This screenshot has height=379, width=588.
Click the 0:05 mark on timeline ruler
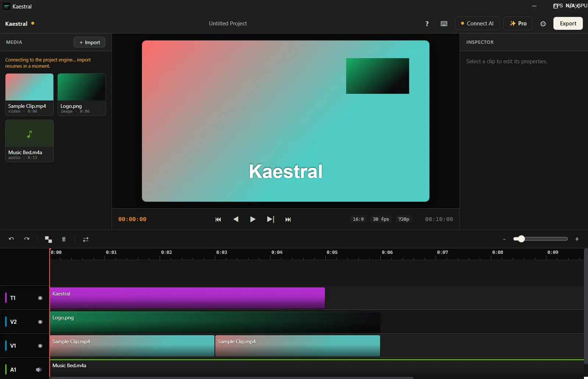tap(332, 252)
